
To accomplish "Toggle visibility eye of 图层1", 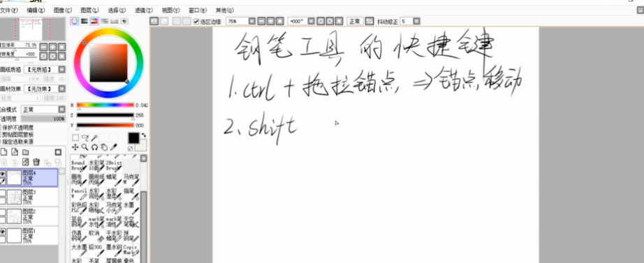I will coord(3,232).
